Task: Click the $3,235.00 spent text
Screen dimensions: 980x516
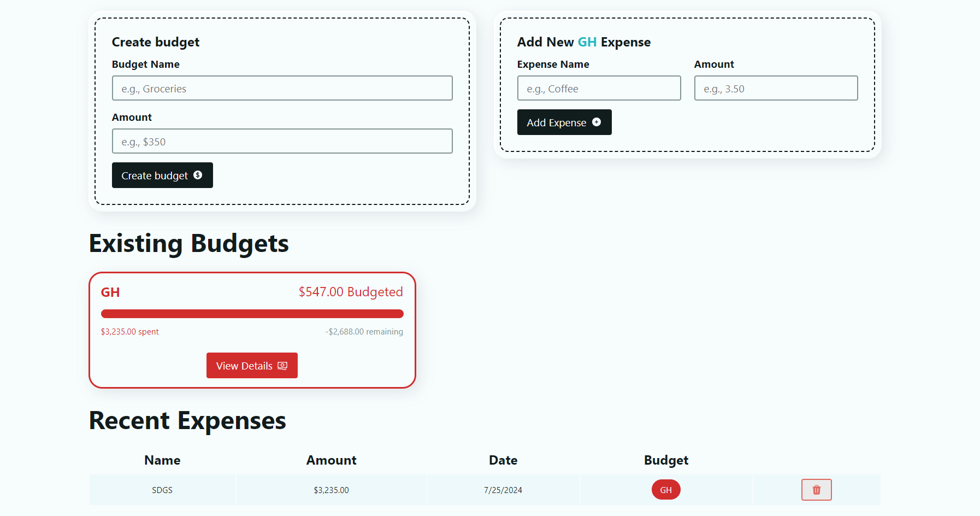Action: point(130,332)
